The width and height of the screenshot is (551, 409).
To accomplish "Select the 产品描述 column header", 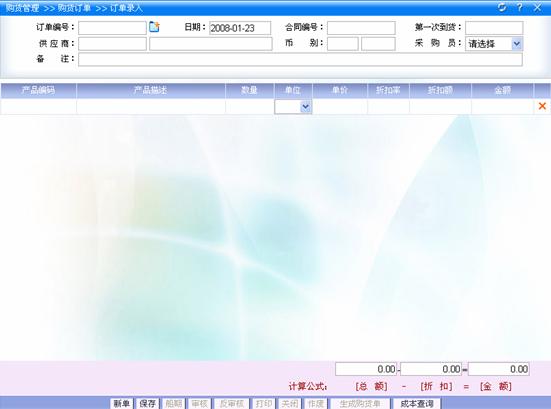I will (151, 90).
